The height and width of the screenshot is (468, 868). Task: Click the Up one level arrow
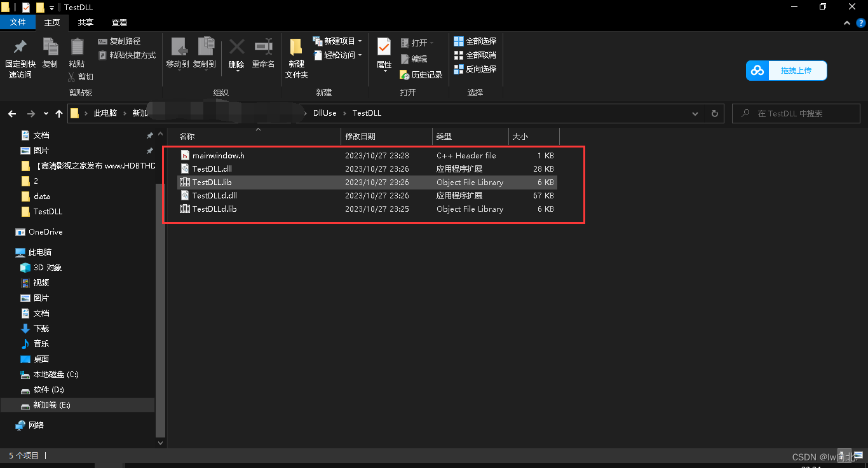click(x=59, y=114)
